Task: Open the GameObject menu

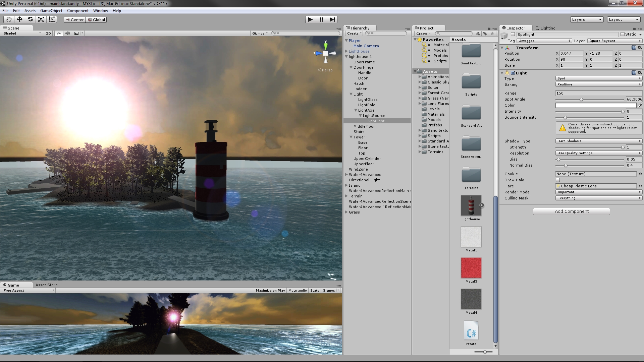Action: [x=51, y=11]
